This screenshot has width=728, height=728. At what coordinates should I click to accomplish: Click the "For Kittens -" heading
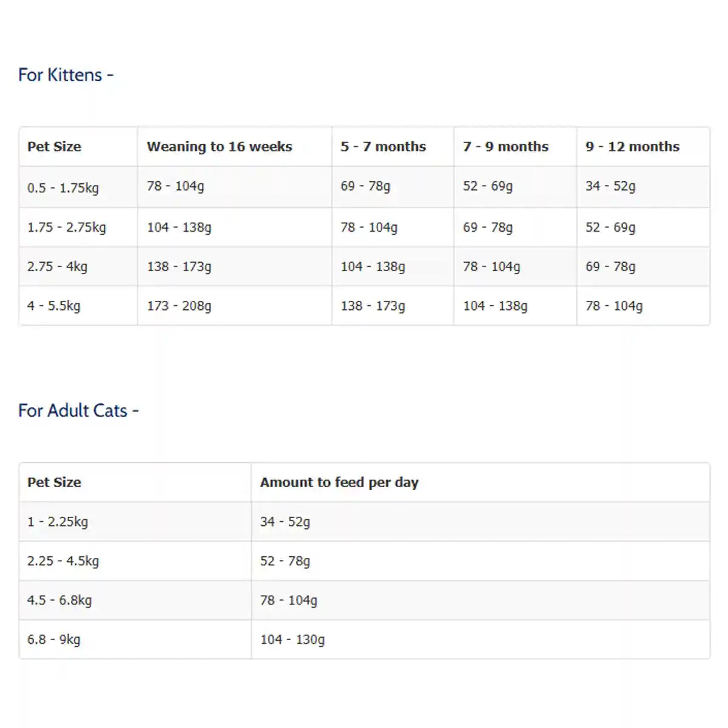click(66, 75)
